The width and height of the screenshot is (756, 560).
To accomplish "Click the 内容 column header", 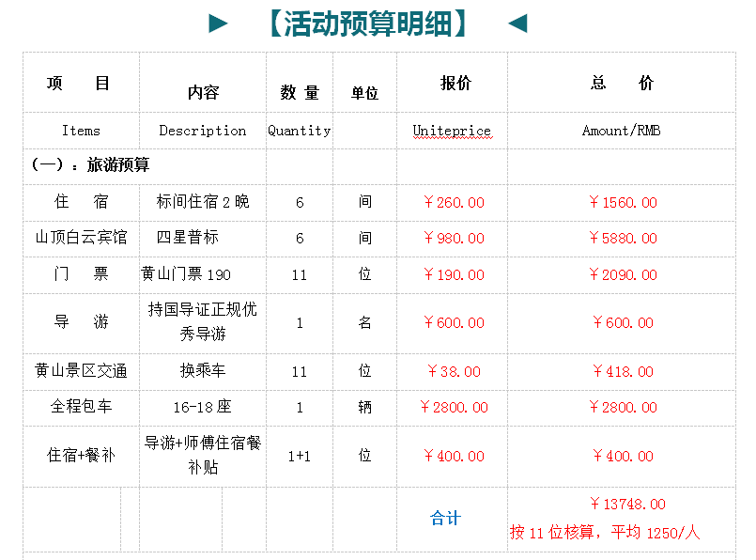I will point(203,92).
